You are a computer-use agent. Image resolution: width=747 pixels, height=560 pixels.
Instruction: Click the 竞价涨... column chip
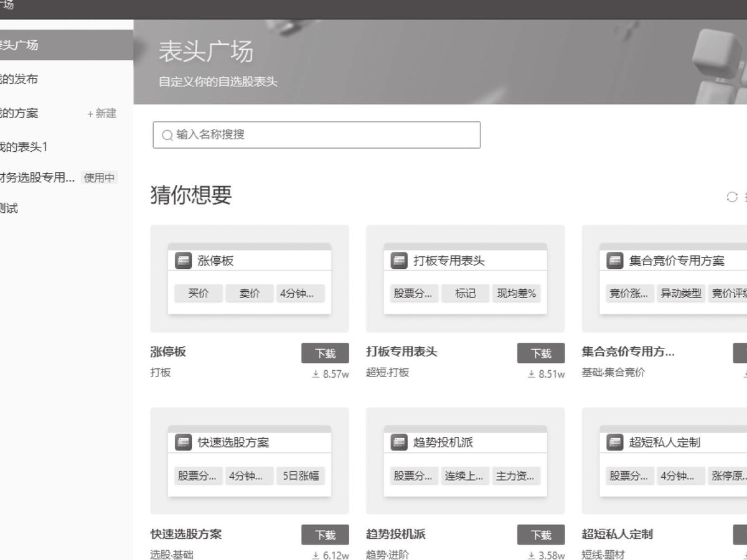tap(630, 294)
